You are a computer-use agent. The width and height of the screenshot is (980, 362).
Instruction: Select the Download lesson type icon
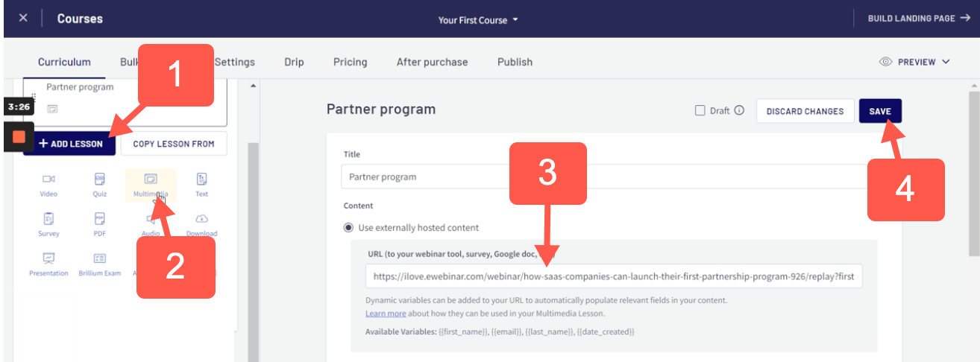point(201,219)
